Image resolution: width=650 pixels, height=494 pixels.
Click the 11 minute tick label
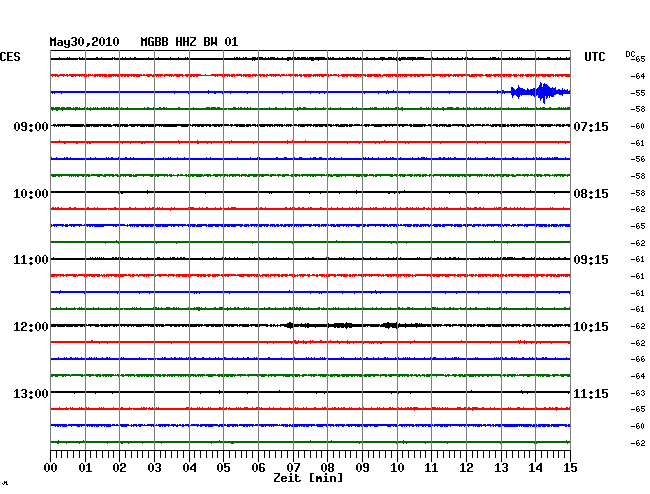pos(431,467)
